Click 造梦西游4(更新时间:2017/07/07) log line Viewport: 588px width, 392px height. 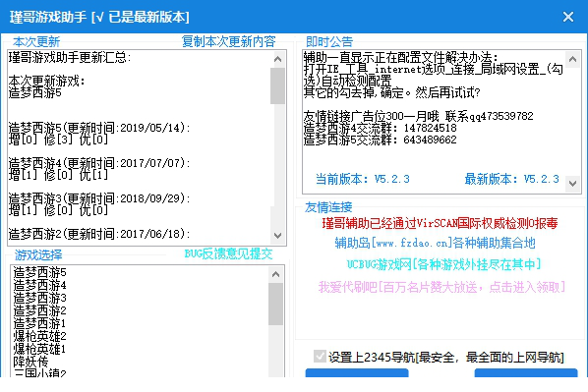99,163
